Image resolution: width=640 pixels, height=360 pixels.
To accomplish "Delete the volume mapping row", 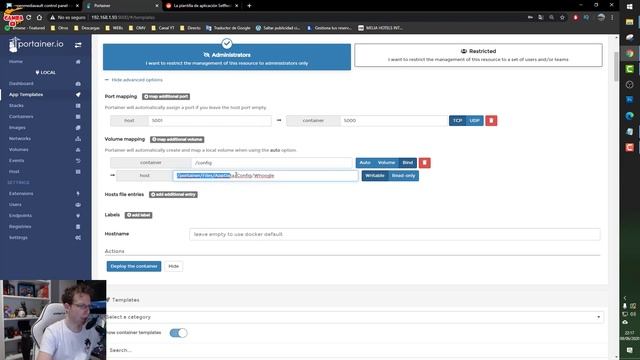I will [424, 163].
